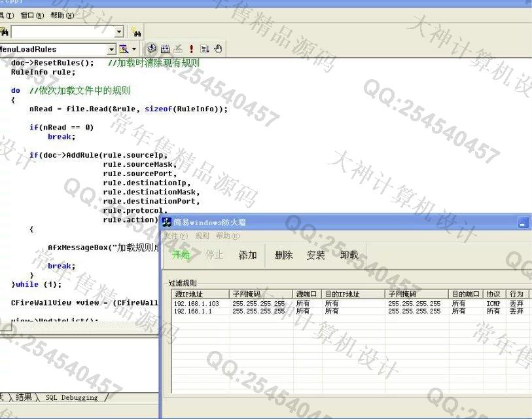Switch to the 结果 output tab
This screenshot has width=532, height=419.
(x=24, y=397)
